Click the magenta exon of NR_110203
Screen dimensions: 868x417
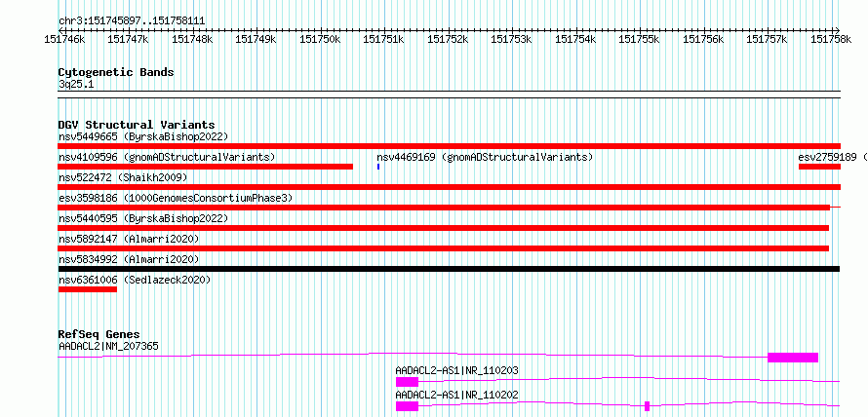coord(407,382)
